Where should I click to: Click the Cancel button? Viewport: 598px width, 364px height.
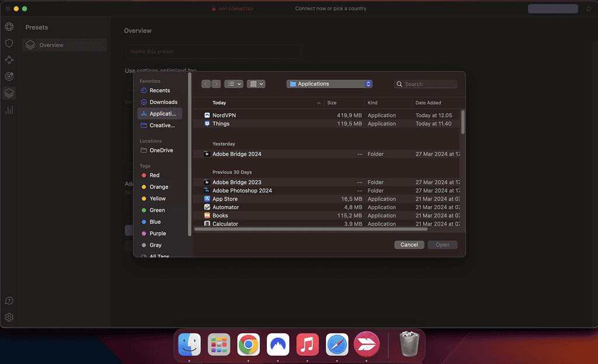click(409, 244)
